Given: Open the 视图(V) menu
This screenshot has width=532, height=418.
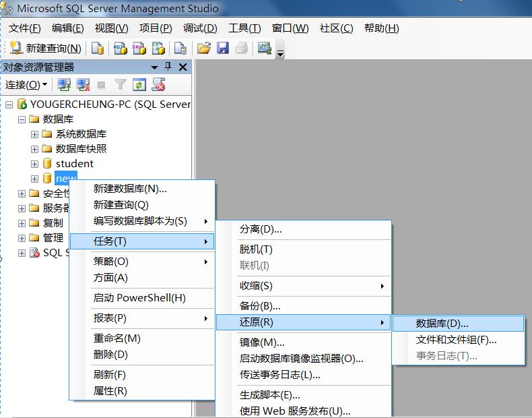Looking at the screenshot, I should pyautogui.click(x=112, y=28).
